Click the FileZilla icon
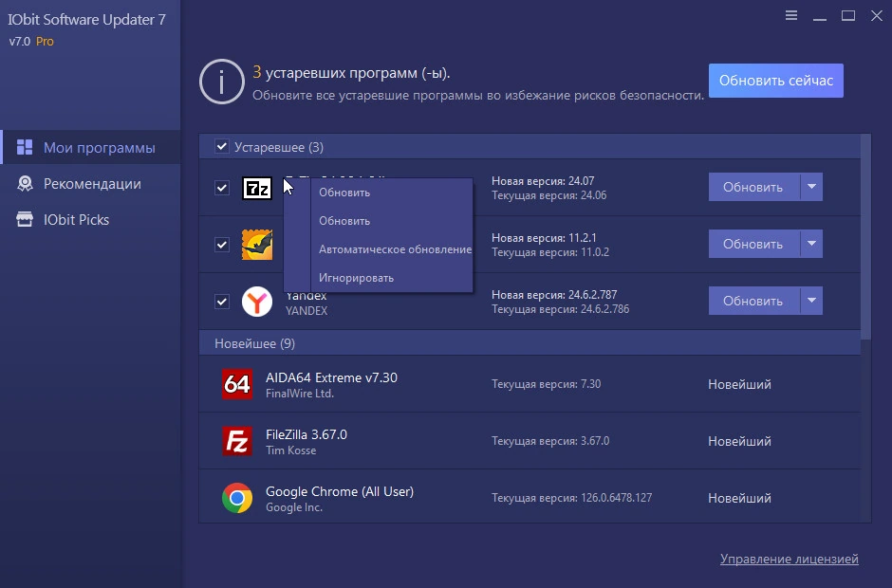The image size is (892, 588). 237,441
